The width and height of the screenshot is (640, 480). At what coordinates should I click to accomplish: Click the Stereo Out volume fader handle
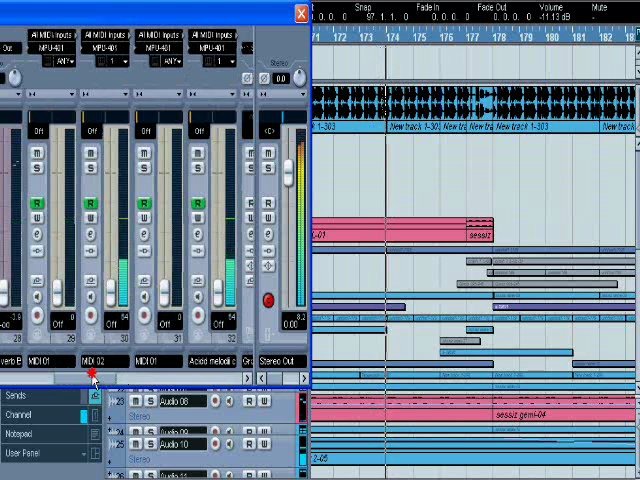pyautogui.click(x=288, y=172)
